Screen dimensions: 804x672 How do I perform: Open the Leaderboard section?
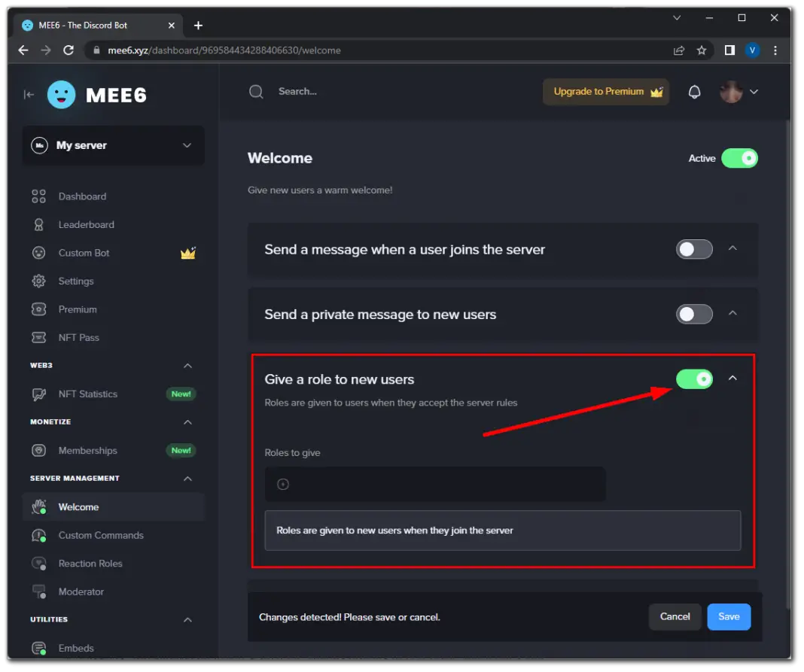point(87,224)
